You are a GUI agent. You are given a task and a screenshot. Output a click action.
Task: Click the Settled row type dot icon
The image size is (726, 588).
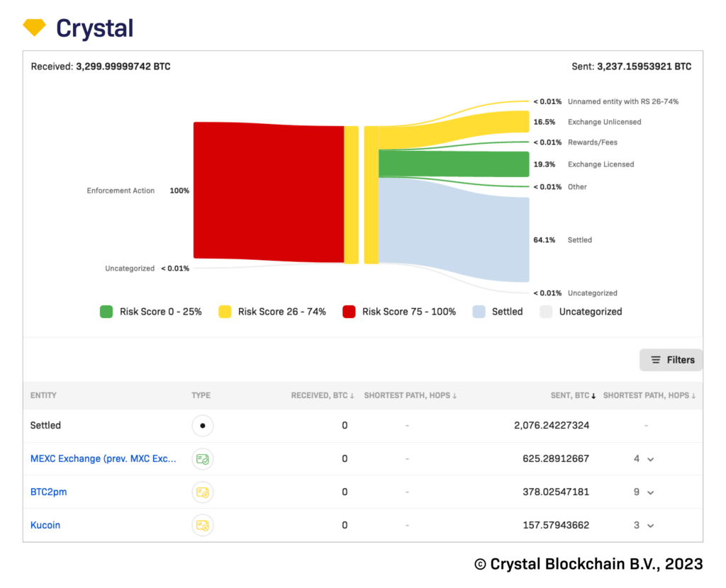pos(202,426)
